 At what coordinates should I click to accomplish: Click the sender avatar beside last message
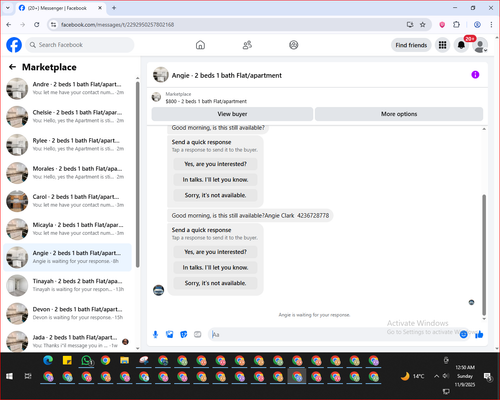click(x=158, y=290)
